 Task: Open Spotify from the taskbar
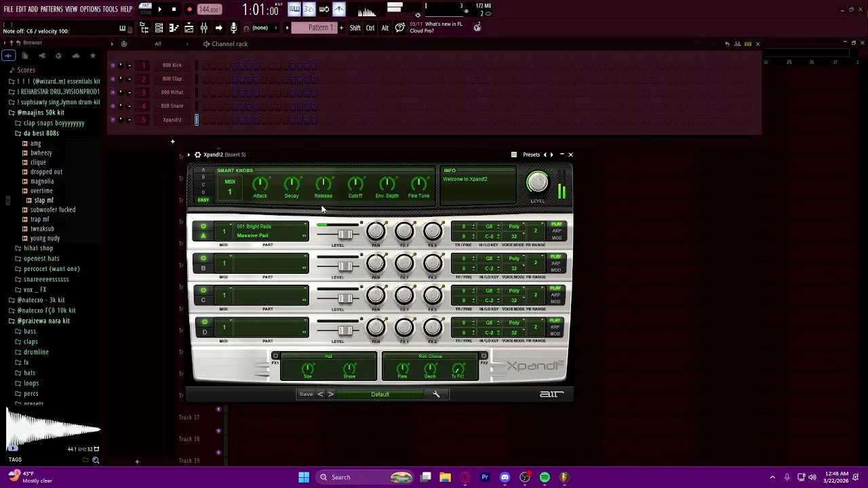[x=545, y=477]
